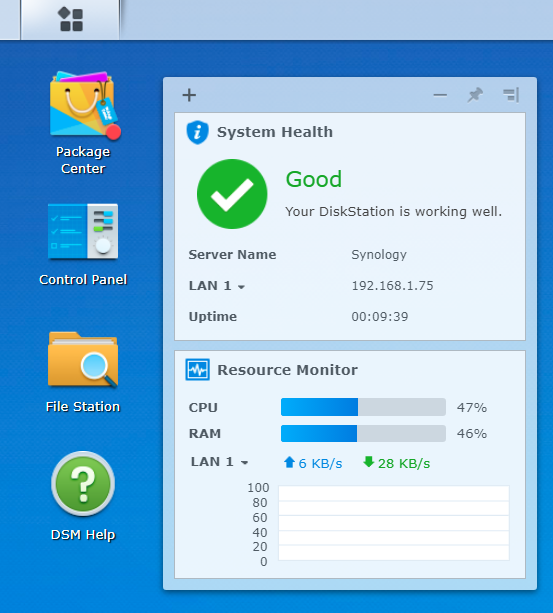Click the 46% RAM value

tap(472, 434)
